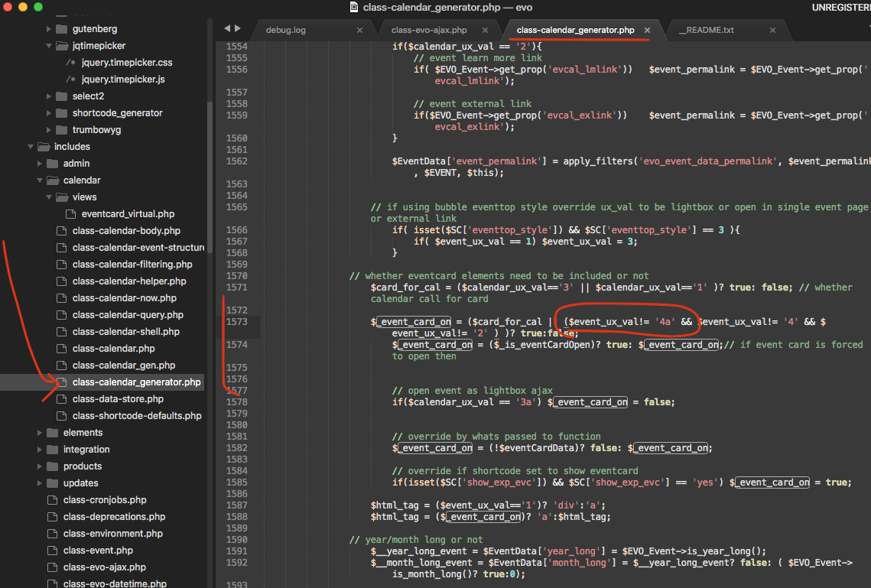The width and height of the screenshot is (871, 588).
Task: Close the class-calendar_generator.php tab
Action: [x=647, y=31]
